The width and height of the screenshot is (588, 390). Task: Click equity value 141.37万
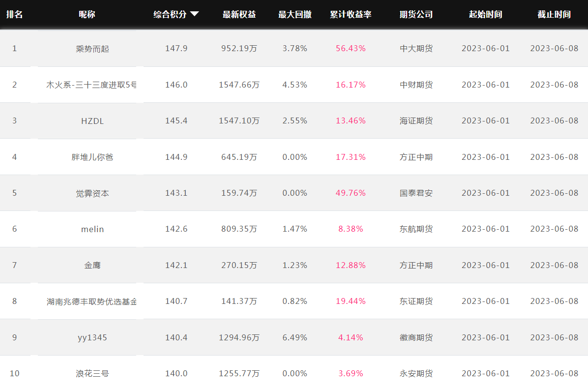239,301
